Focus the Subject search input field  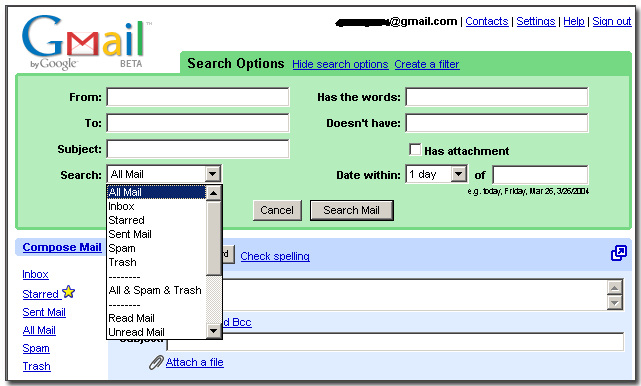click(198, 149)
